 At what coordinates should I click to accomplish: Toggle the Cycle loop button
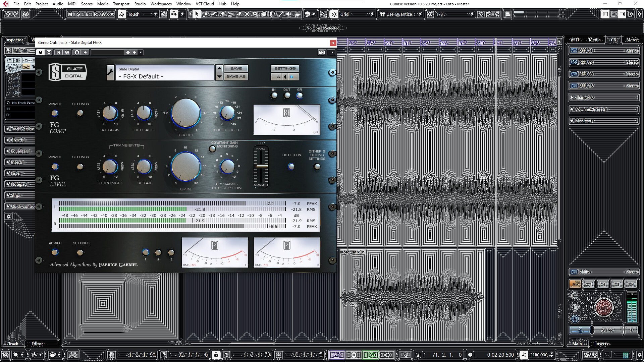coord(337,355)
